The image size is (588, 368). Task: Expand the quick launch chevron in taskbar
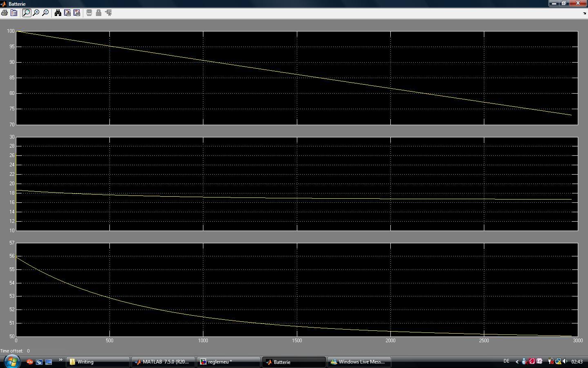60,360
